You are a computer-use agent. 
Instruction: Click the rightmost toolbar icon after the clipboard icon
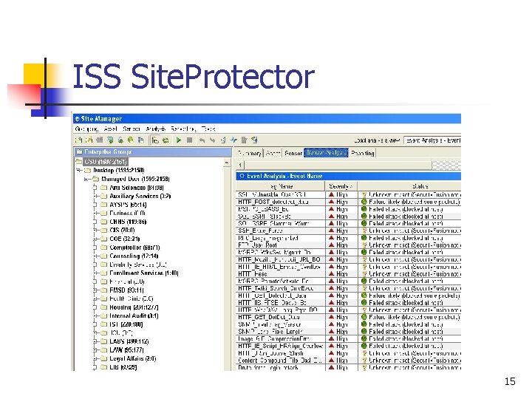coord(254,140)
